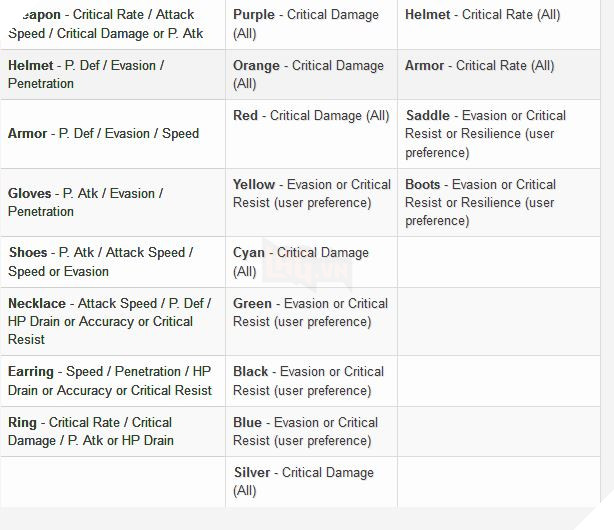Screen dimensions: 614x530
Task: Click the Boots Evasion or Critical Resist cell
Action: click(x=481, y=202)
